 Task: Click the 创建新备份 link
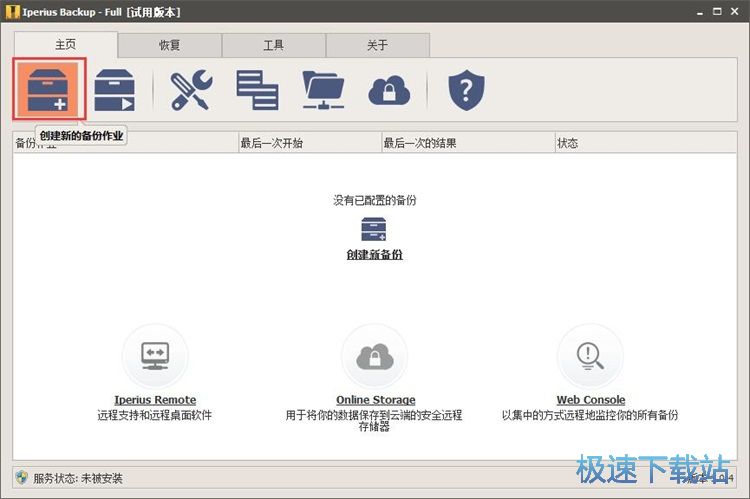tap(375, 255)
